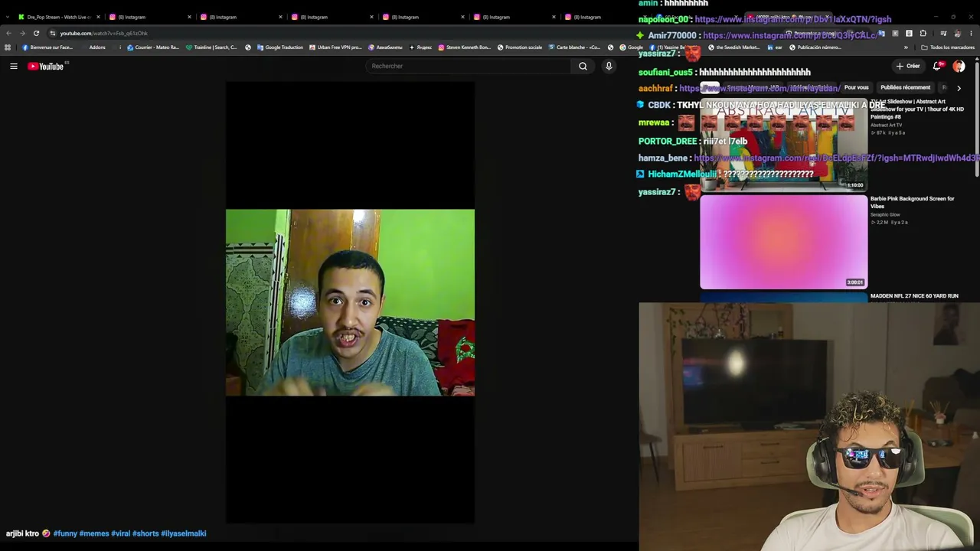Open the MADDEN NFL 27 NICE 60 YARD RUN title
This screenshot has height=551, width=980.
[x=914, y=296]
